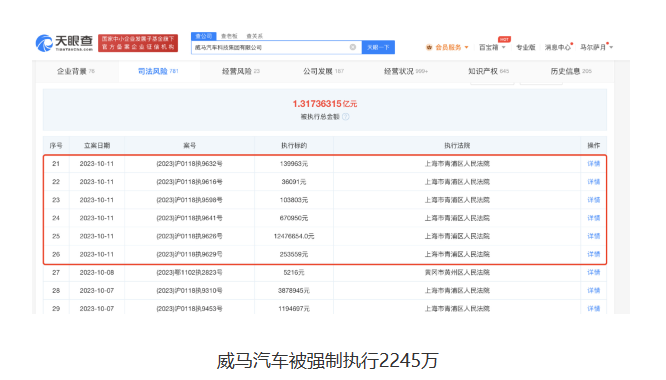Click the 序号 column header

pos(56,146)
